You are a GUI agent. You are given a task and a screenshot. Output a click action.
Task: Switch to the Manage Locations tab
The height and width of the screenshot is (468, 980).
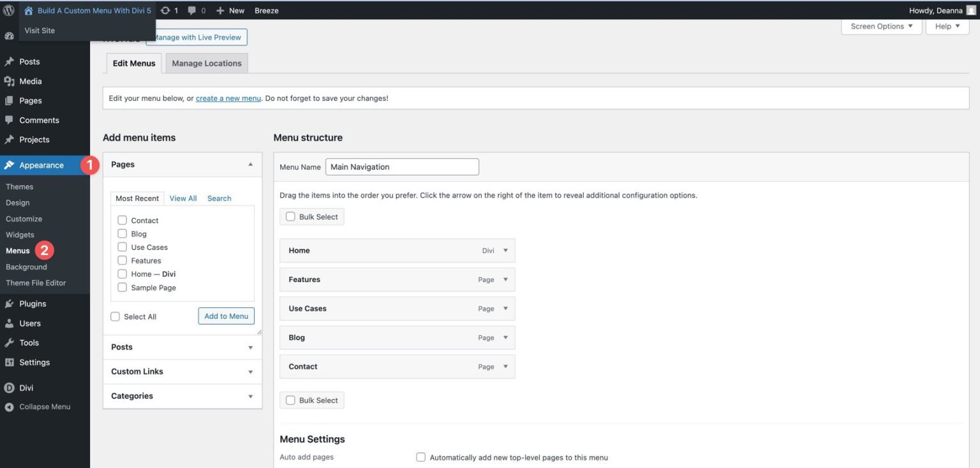206,63
